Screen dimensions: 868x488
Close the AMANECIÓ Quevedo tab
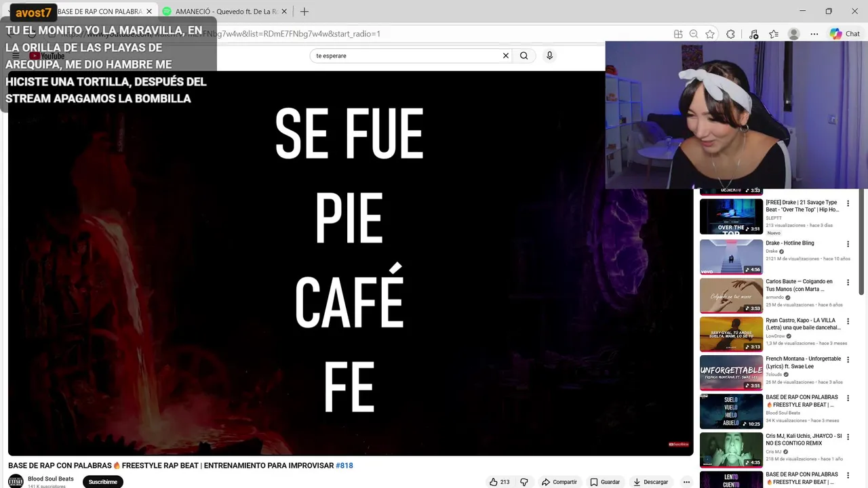[x=285, y=12]
